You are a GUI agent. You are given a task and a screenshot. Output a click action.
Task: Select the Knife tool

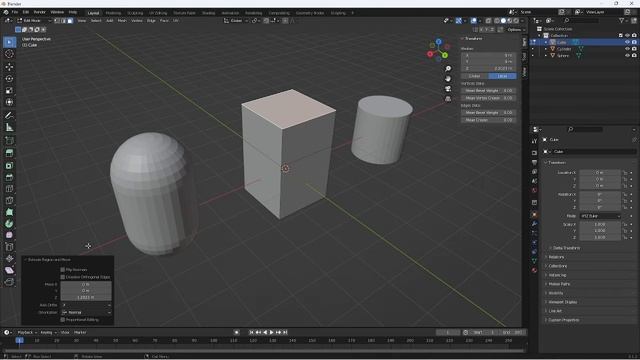(x=9, y=200)
